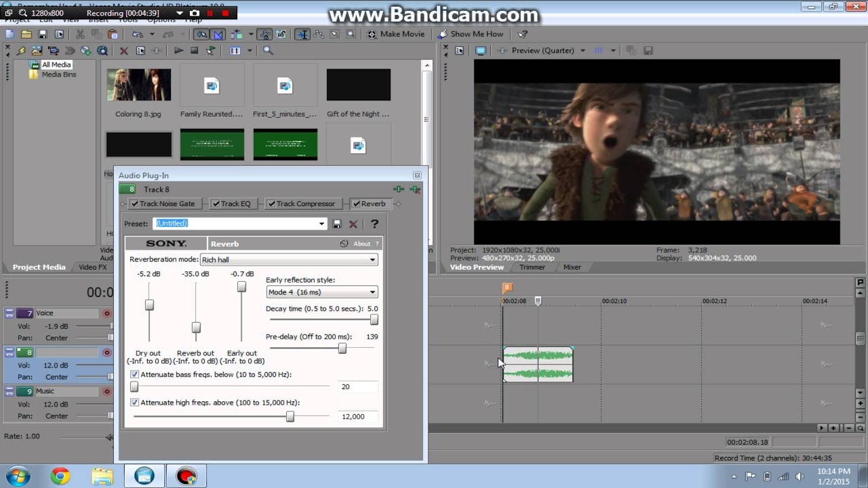Open Project Media views dropdown arrow

[250, 51]
